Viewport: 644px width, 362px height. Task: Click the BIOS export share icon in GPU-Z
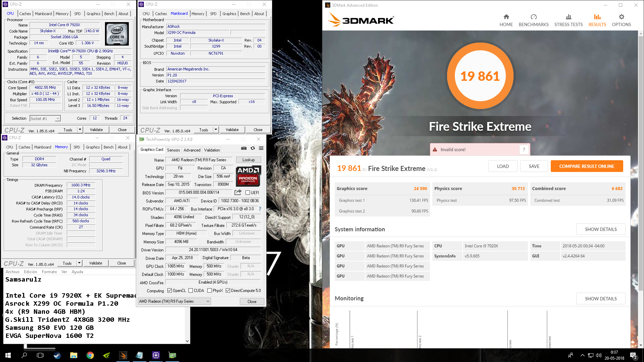click(x=238, y=192)
